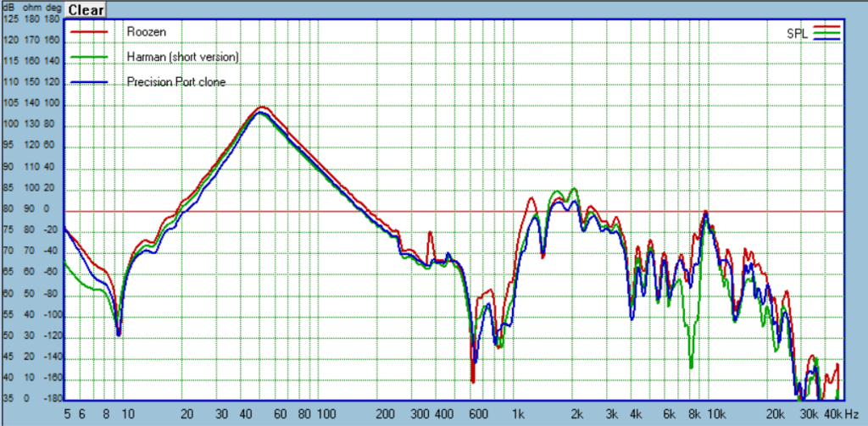The height and width of the screenshot is (426, 868).
Task: Click the 100 frequency axis label
Action: (328, 413)
